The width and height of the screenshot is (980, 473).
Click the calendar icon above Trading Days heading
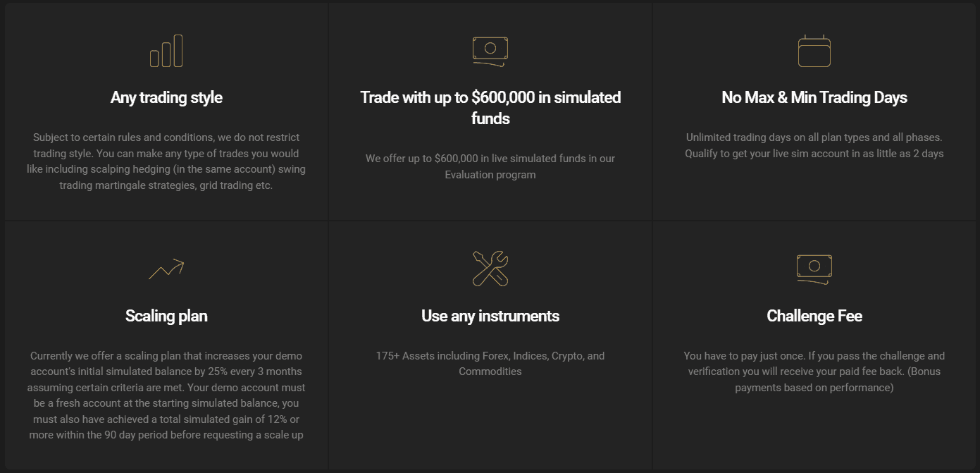[x=814, y=51]
